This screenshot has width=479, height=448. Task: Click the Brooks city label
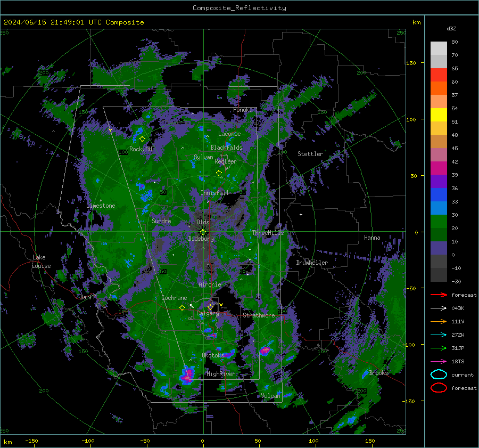click(378, 373)
